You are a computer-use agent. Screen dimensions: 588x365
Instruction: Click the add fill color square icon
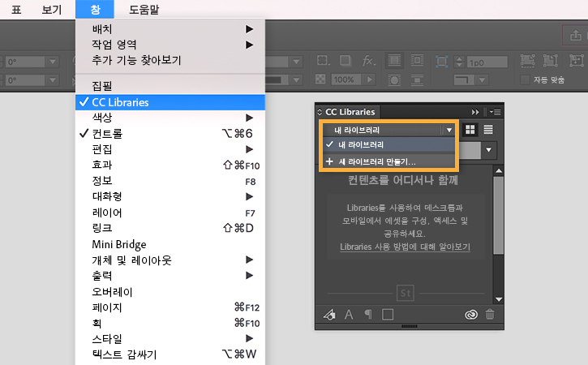pyautogui.click(x=388, y=315)
